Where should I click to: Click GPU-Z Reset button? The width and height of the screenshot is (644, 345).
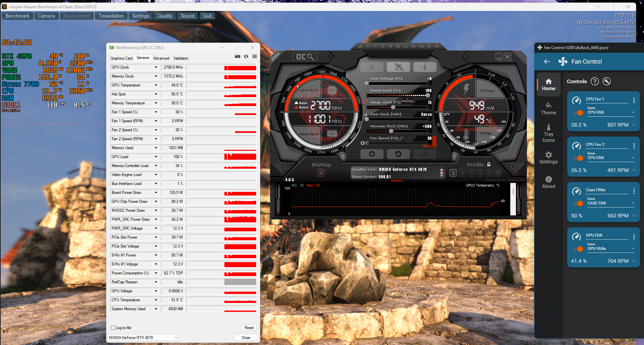[249, 328]
